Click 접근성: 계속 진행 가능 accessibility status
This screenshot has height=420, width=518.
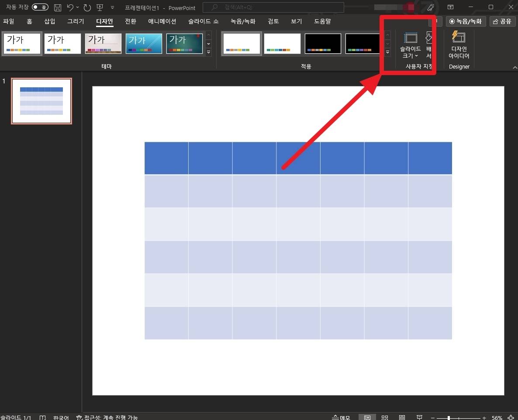[107, 417]
